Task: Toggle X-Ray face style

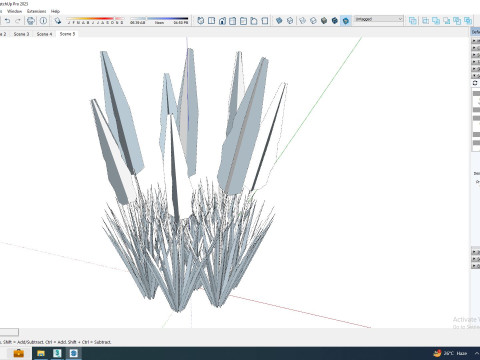Action: (279, 21)
